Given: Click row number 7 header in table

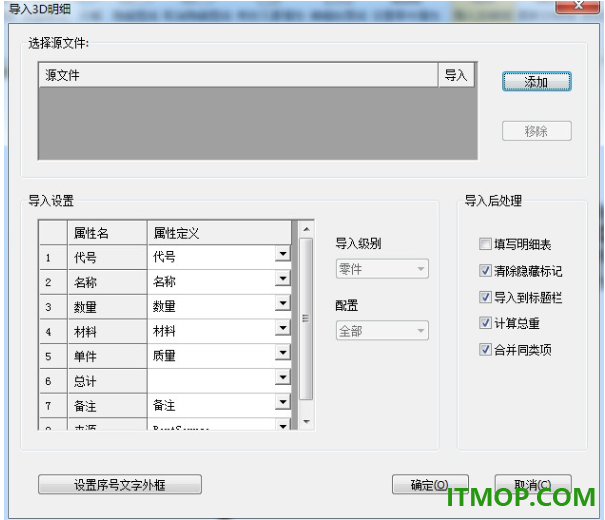Looking at the screenshot, I should pyautogui.click(x=54, y=405).
